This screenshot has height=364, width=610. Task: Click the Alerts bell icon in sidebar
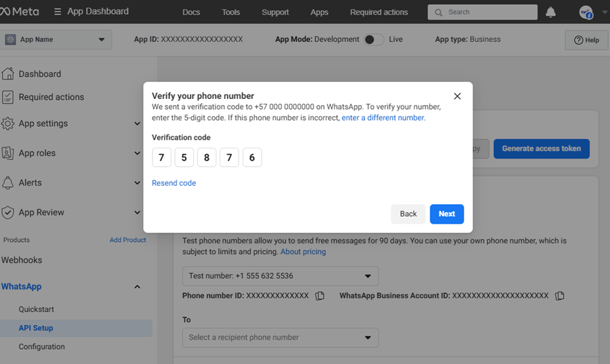click(x=7, y=182)
